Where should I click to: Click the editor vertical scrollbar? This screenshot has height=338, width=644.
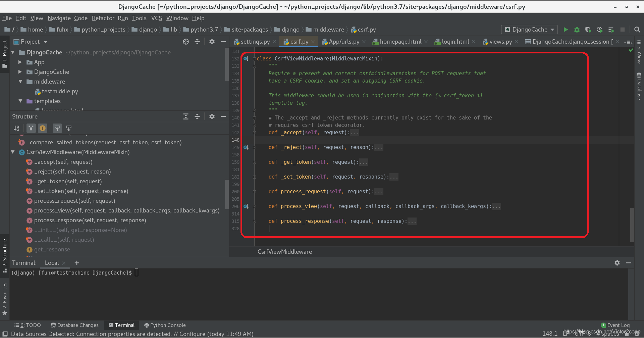click(632, 225)
